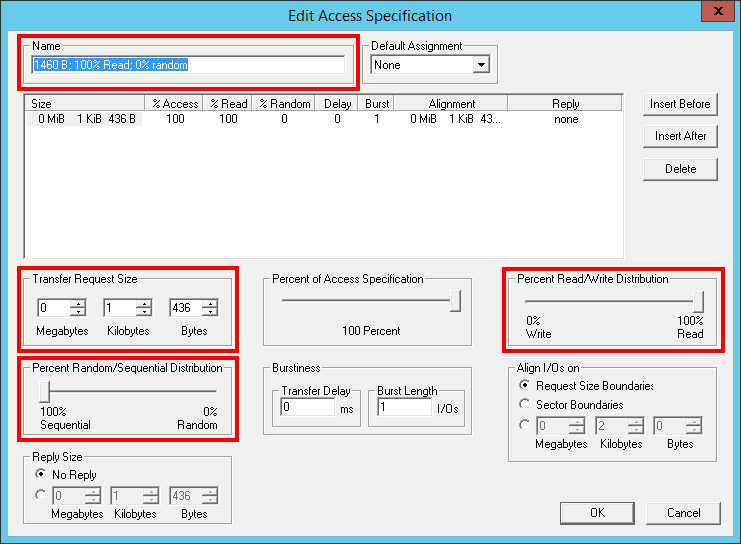The image size is (741, 544).
Task: Increase Transfer Request Size Megabytes spinner
Action: 78,303
